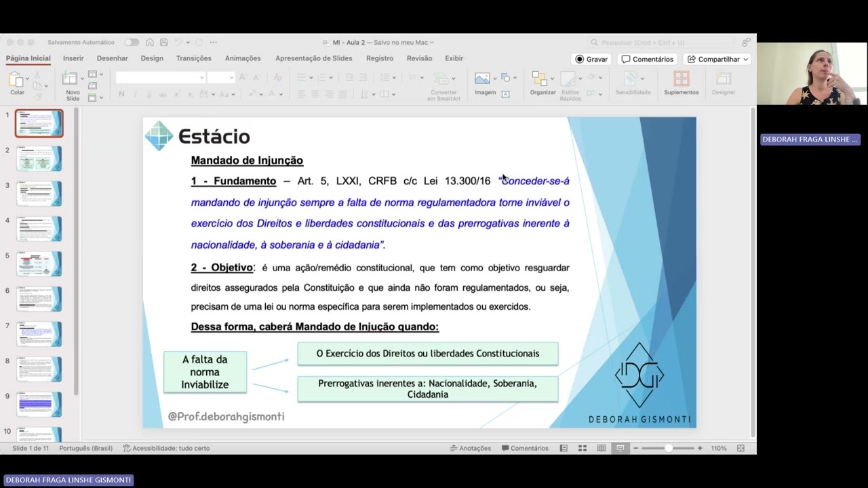Click the 110% zoom level

[x=718, y=448]
